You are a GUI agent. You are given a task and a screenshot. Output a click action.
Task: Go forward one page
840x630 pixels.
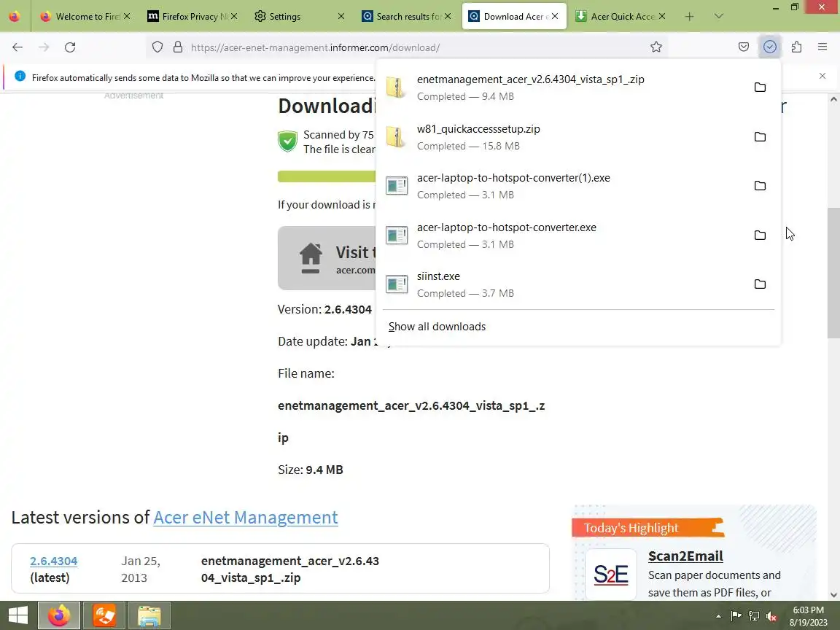pos(44,47)
